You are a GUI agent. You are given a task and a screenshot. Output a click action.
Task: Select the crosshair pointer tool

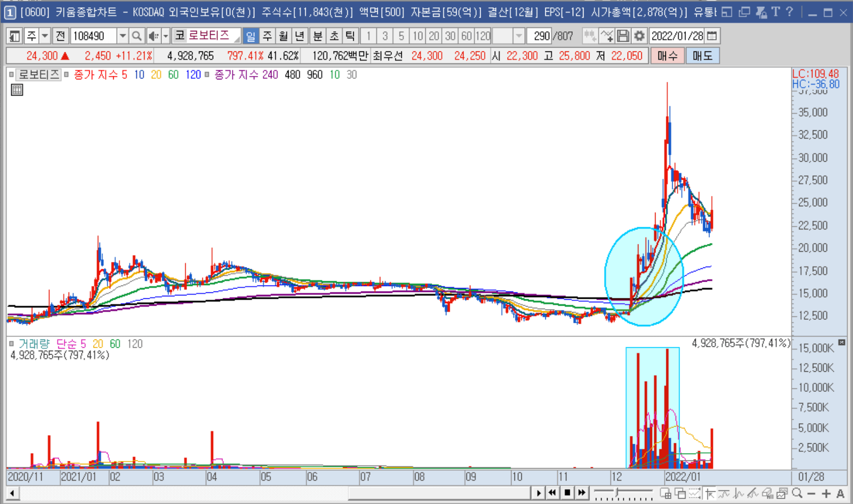pos(709,493)
